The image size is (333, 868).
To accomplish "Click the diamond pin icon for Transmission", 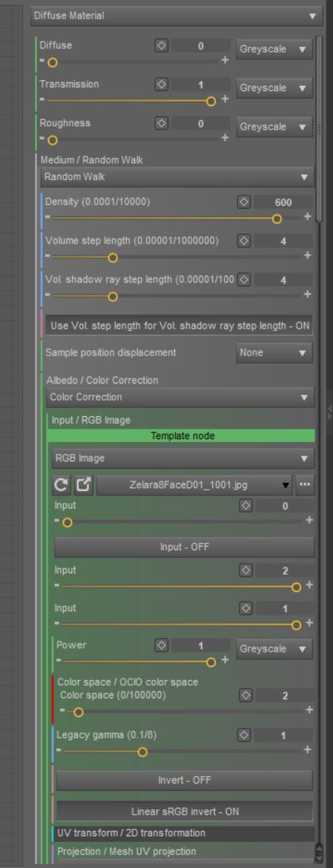I will pos(161,85).
